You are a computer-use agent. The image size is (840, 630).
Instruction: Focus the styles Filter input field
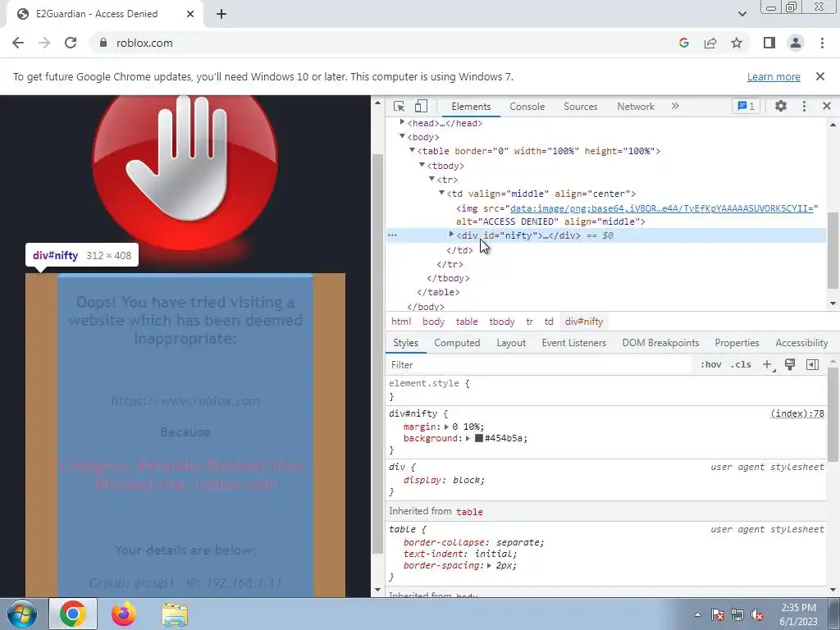tap(538, 365)
